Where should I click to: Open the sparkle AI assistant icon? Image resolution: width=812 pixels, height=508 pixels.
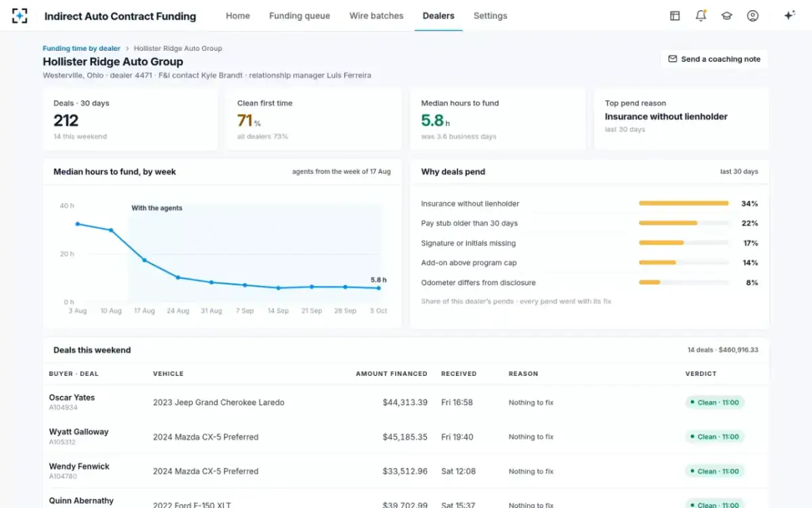[x=789, y=16]
